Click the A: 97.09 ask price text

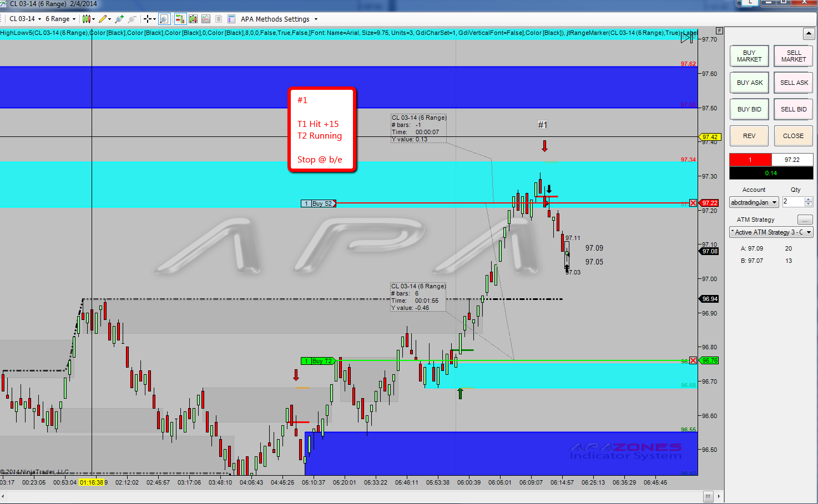pyautogui.click(x=752, y=248)
